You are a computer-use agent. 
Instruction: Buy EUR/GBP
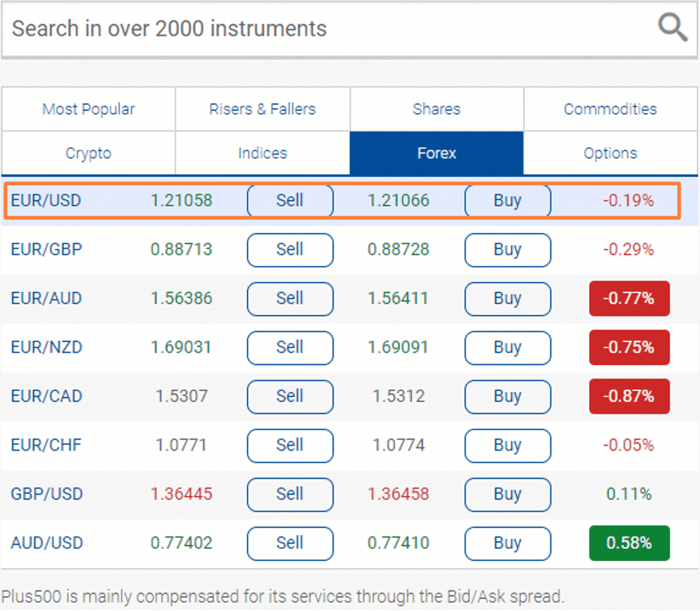[x=508, y=250]
